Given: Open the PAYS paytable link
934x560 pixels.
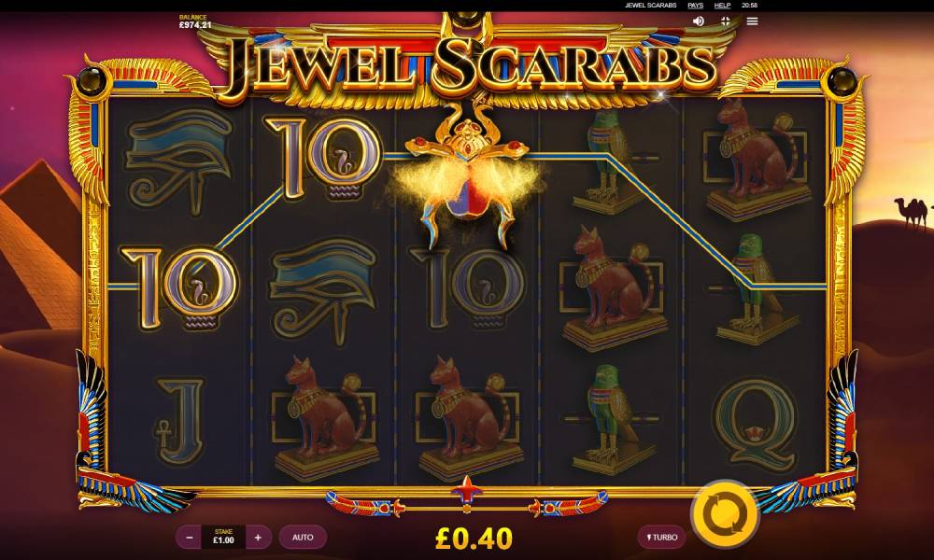Looking at the screenshot, I should tap(695, 6).
